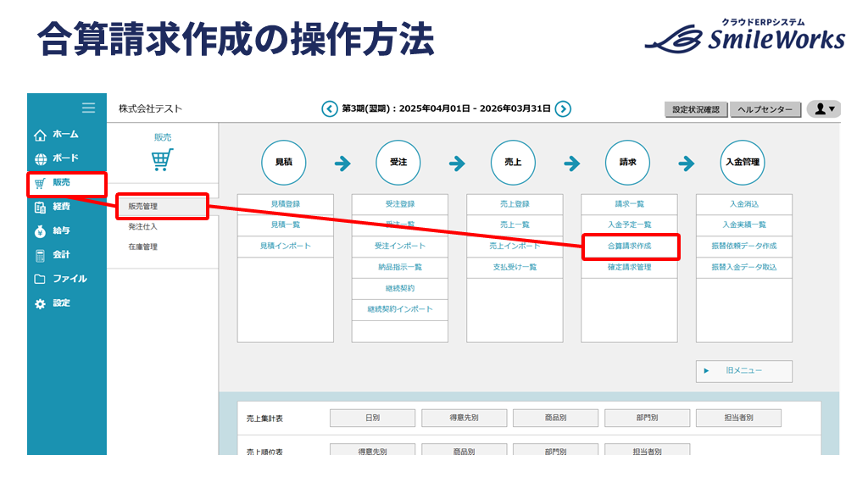Open the Settings gear sidebar item

[x=56, y=303]
